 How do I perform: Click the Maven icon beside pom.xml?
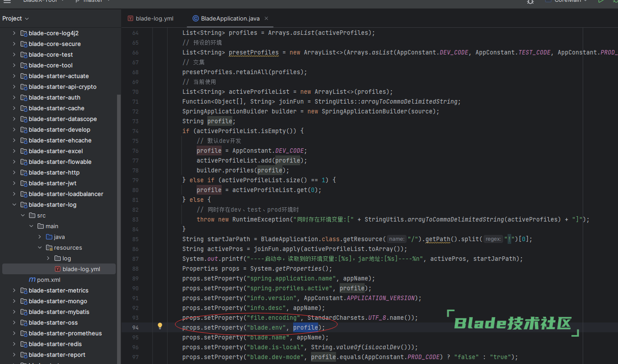click(32, 280)
